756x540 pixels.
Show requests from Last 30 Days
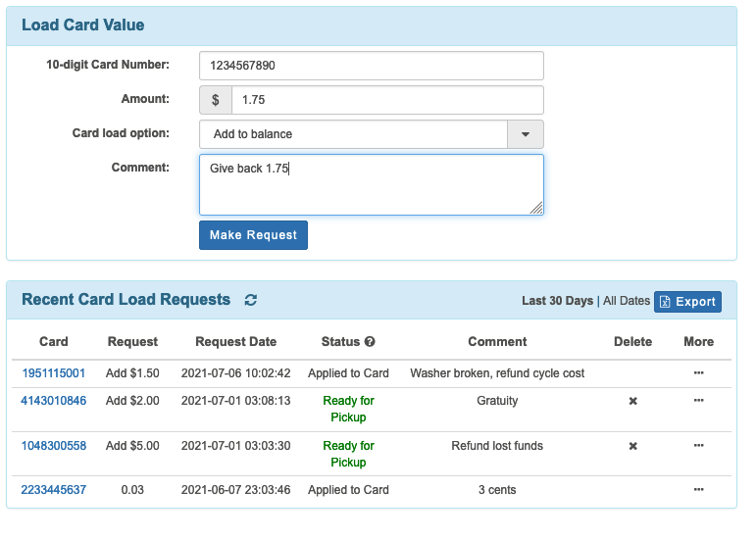557,301
